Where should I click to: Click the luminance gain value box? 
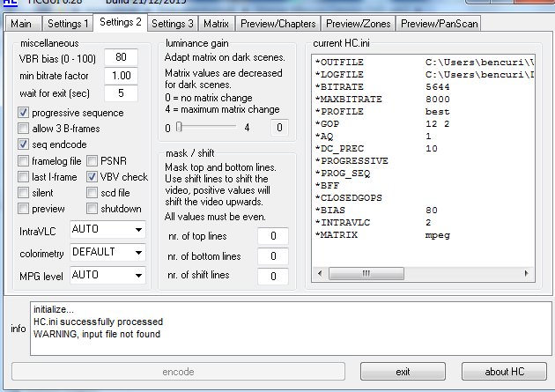pos(279,128)
